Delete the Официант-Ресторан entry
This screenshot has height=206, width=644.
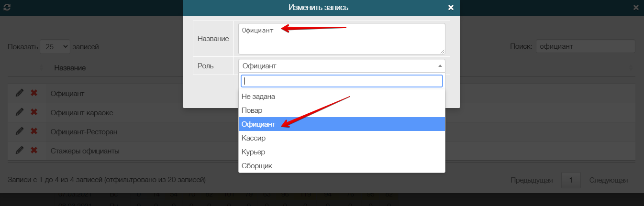[34, 131]
